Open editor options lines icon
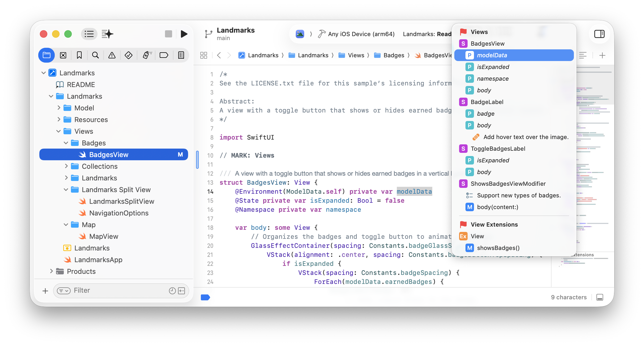The width and height of the screenshot is (644, 346). [583, 55]
